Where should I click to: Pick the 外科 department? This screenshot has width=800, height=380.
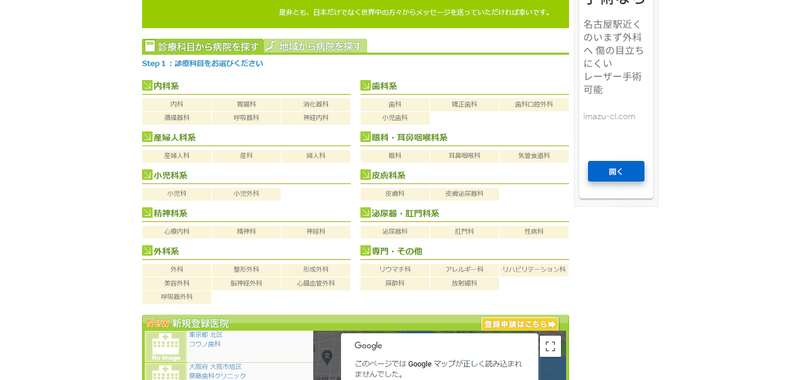177,270
